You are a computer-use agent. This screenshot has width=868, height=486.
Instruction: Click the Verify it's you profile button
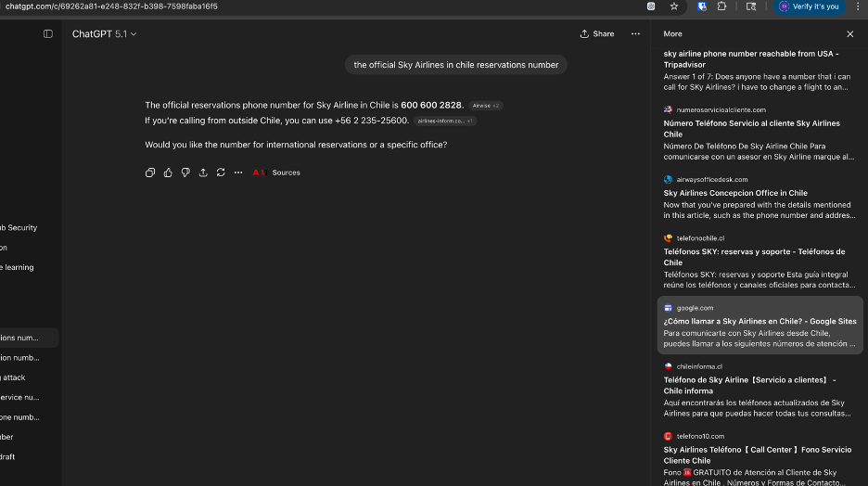[x=810, y=6]
